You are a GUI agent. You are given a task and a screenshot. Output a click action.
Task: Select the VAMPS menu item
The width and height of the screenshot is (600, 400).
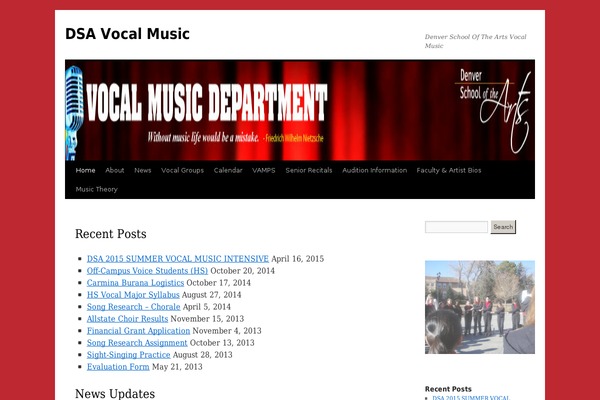264,170
